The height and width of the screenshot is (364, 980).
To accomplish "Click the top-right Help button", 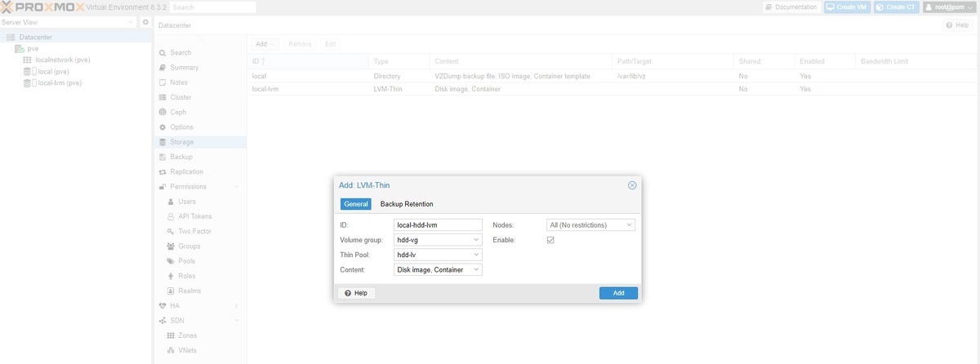I will click(x=957, y=25).
